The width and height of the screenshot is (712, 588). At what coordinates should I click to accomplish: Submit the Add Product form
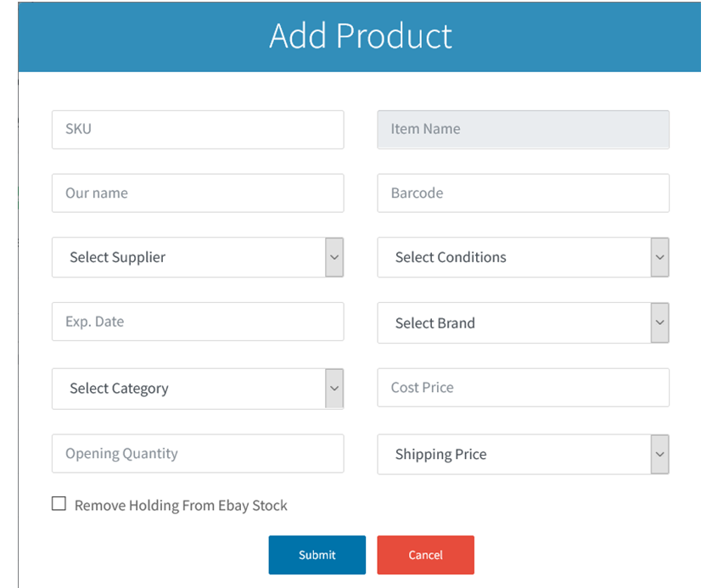pos(317,555)
